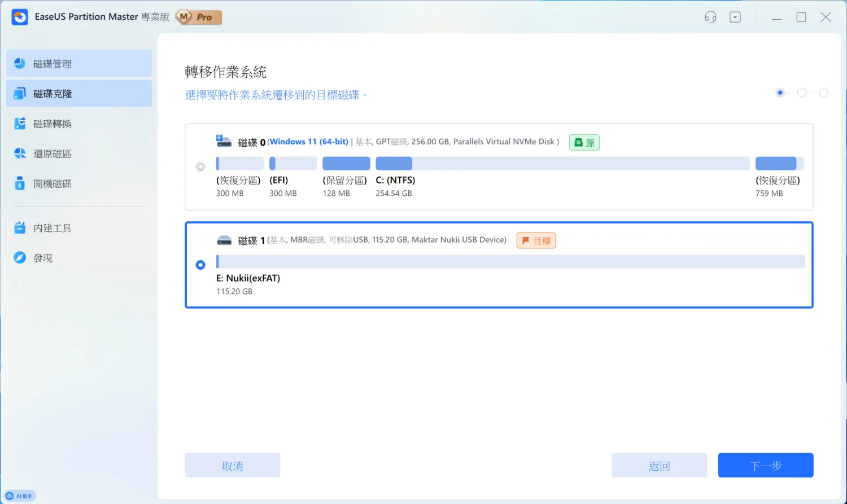Click the 磁碟 1 USB drive icon

tap(224, 240)
